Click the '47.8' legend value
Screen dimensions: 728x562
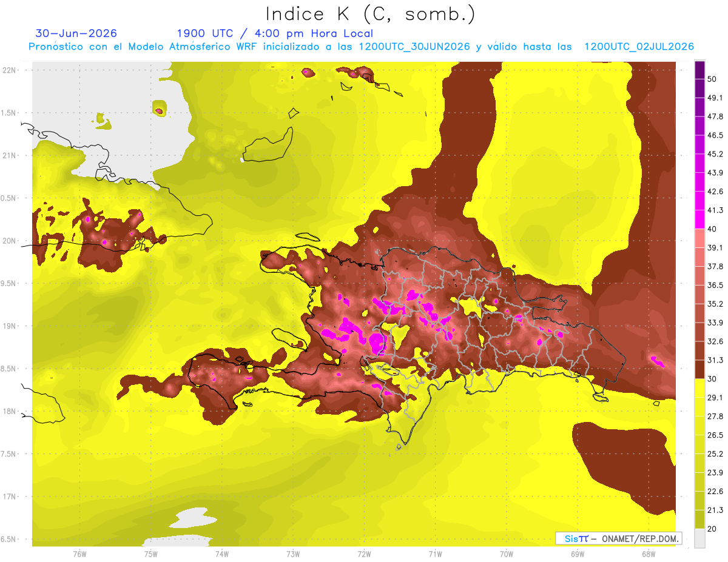[x=715, y=116]
